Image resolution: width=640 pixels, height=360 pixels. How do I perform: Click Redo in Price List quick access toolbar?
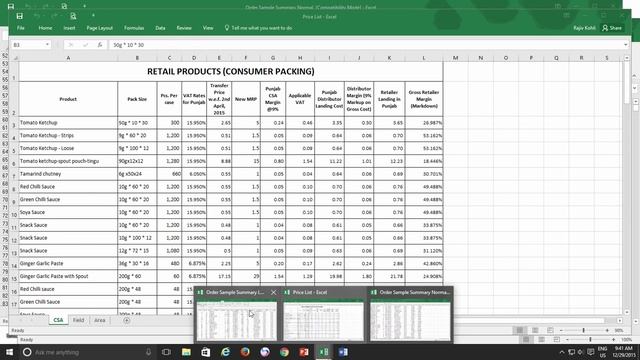54,16
